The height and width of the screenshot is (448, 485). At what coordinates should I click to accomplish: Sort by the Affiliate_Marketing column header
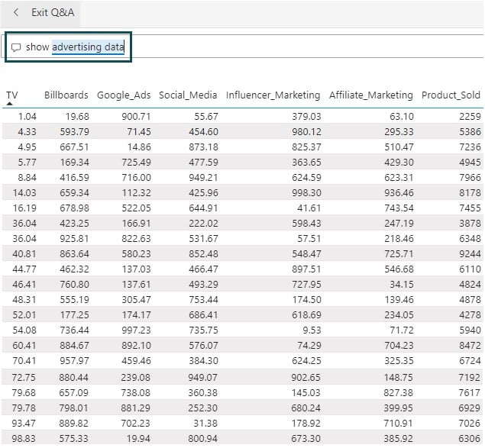(371, 95)
